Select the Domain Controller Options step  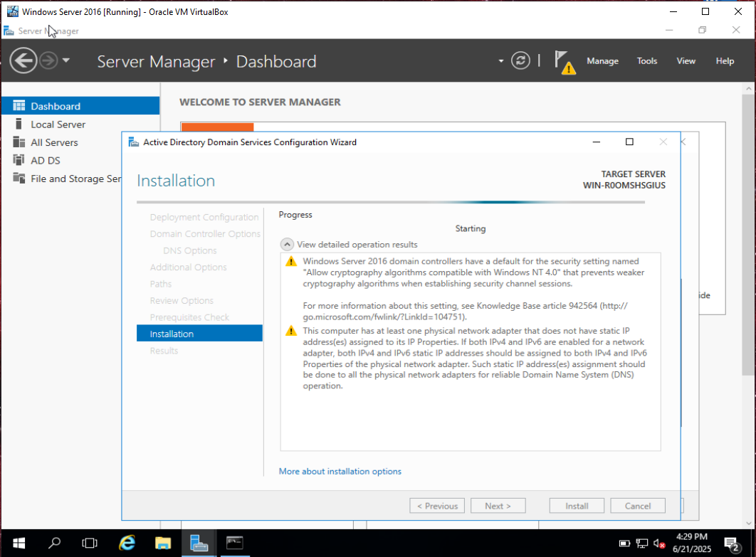click(x=205, y=234)
